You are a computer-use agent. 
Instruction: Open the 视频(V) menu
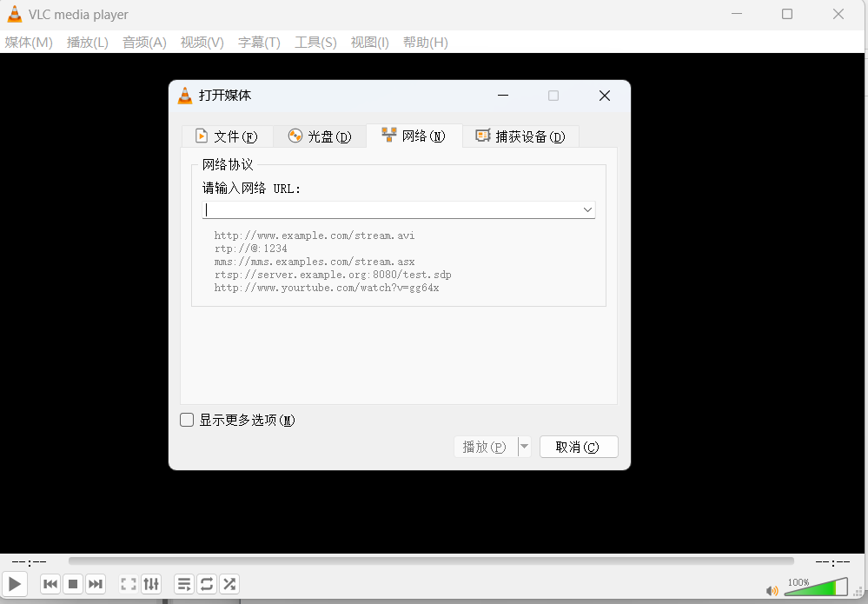pyautogui.click(x=202, y=43)
